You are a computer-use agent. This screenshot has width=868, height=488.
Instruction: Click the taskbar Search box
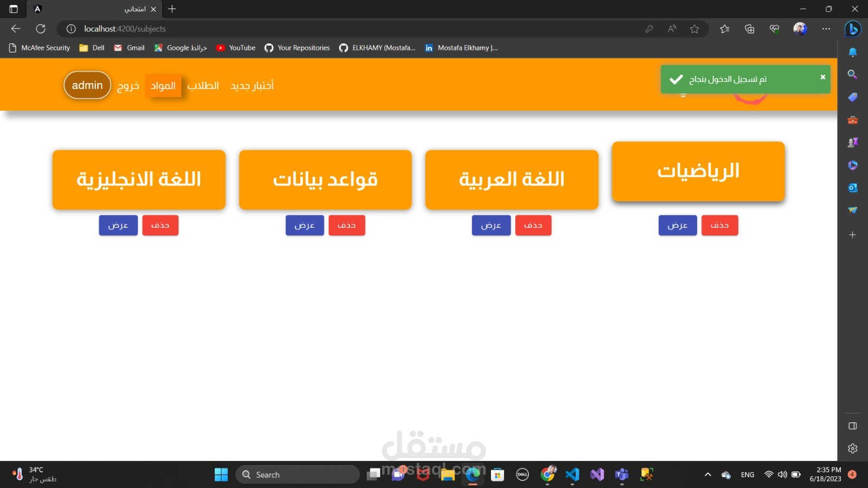pos(297,474)
